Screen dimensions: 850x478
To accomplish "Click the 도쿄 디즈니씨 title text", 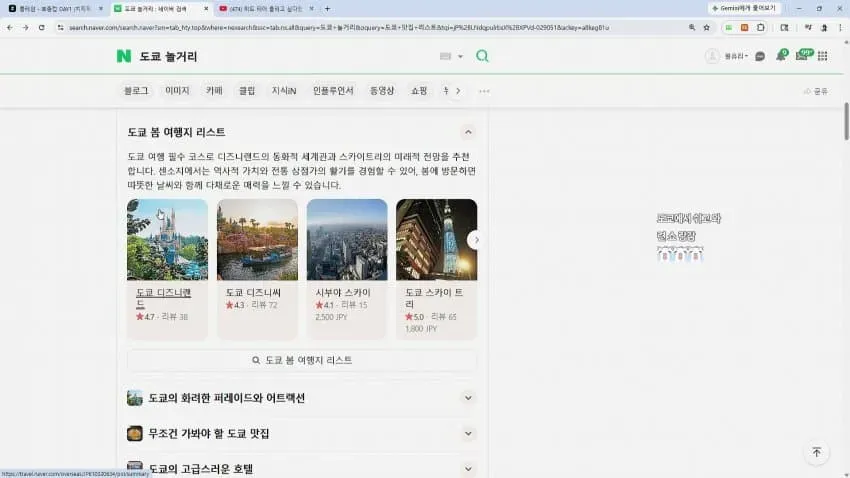I will pyautogui.click(x=253, y=293).
